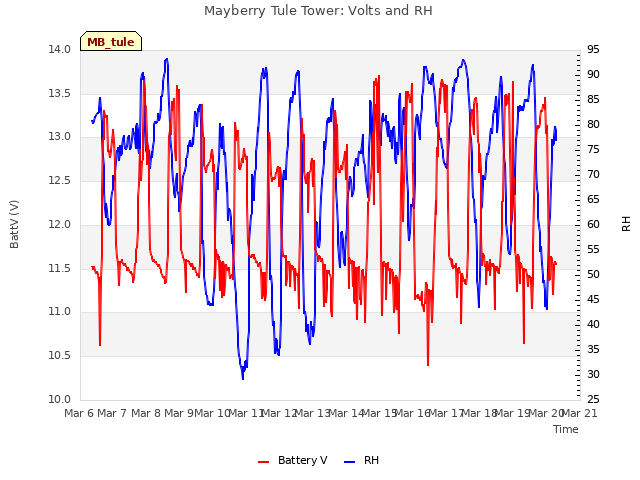The image size is (640, 480).
Task: Click the chart title 'Mayberry Tule Tower: Volts and RH'
Action: click(318, 11)
